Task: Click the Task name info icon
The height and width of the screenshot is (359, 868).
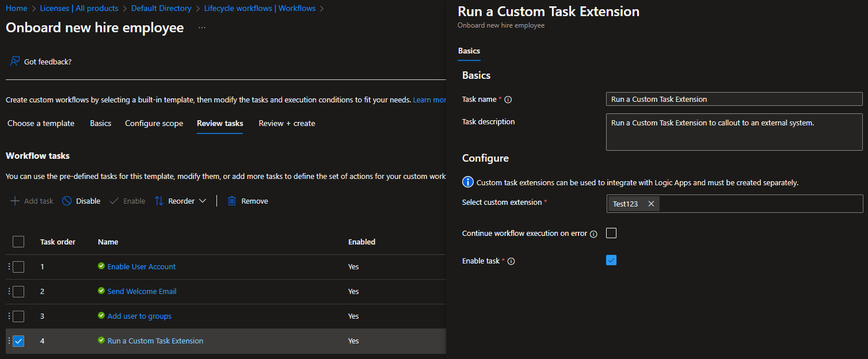Action: point(508,100)
